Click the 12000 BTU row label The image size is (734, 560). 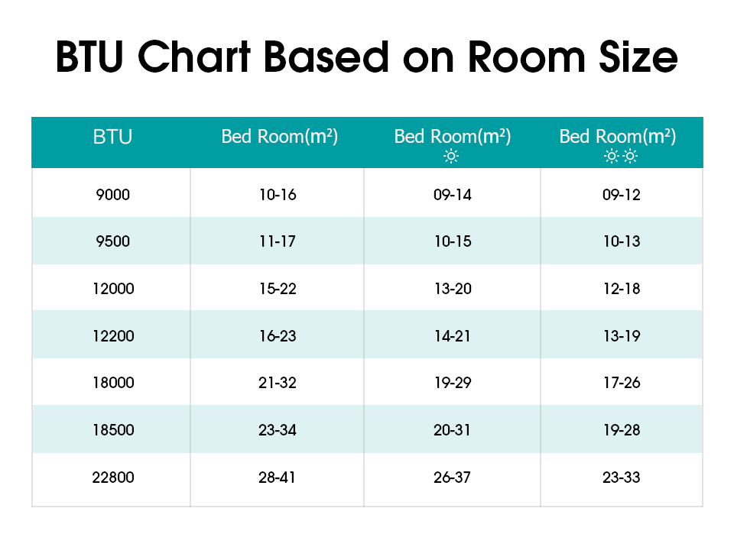point(113,289)
